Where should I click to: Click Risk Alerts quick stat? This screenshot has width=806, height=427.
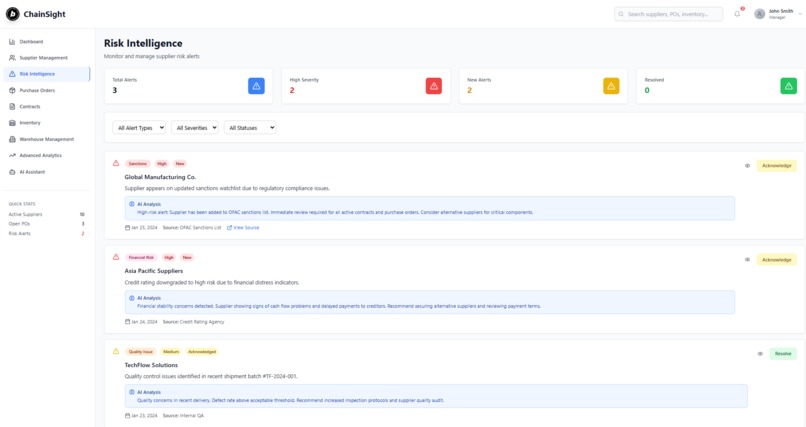coord(46,234)
